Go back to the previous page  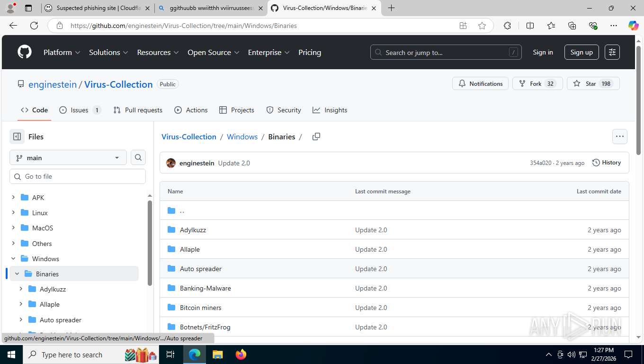13,26
